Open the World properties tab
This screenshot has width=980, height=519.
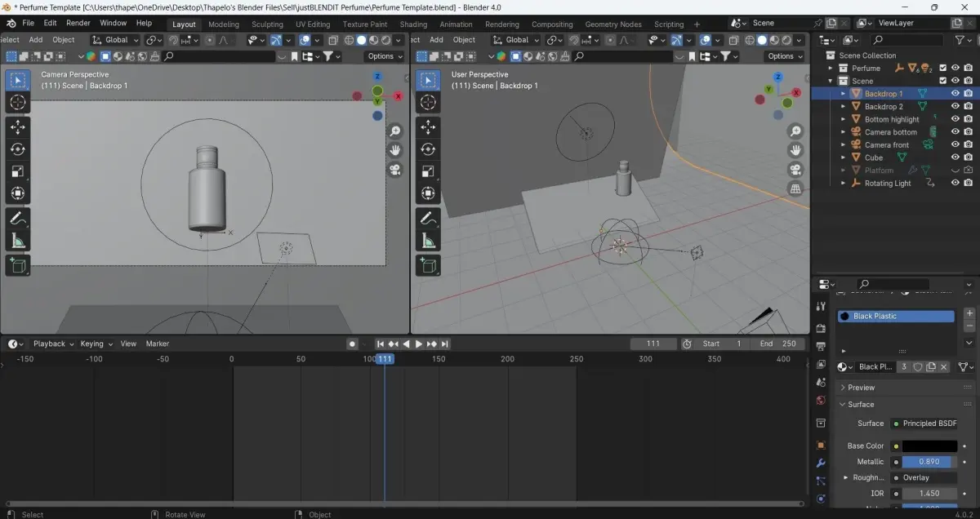pyautogui.click(x=821, y=400)
